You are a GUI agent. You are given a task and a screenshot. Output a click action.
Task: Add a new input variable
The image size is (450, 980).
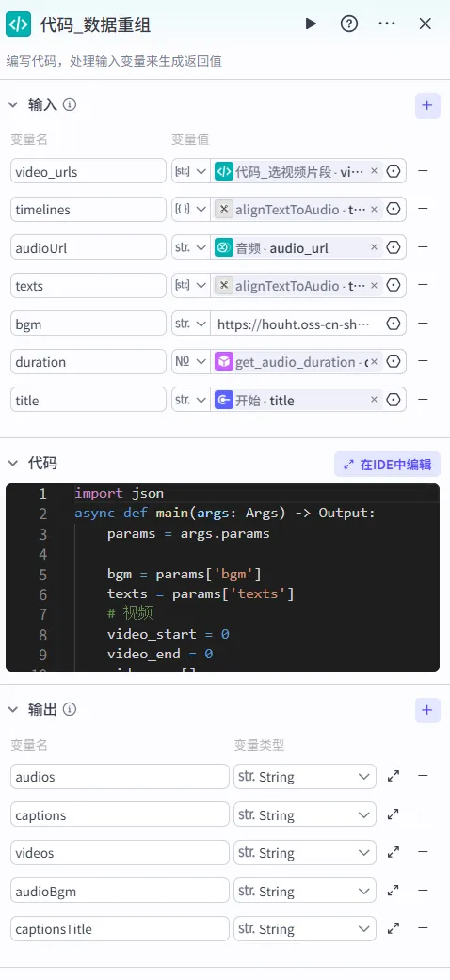427,105
